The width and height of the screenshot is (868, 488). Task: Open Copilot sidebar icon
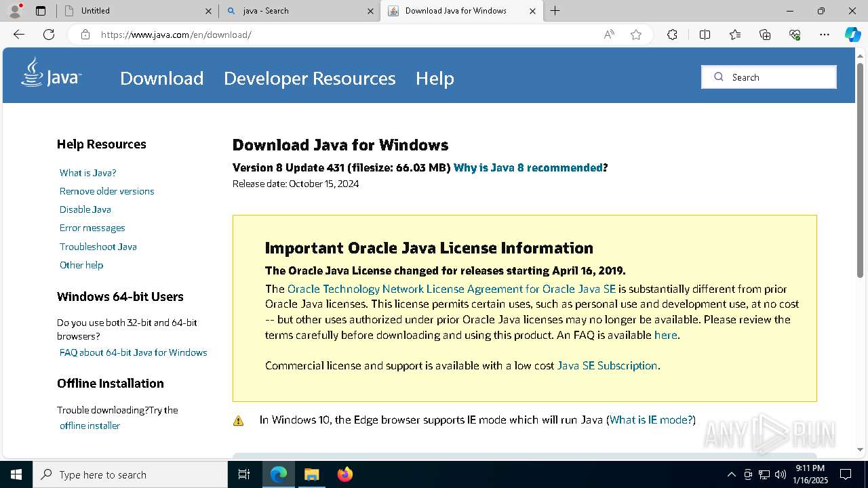coord(852,35)
